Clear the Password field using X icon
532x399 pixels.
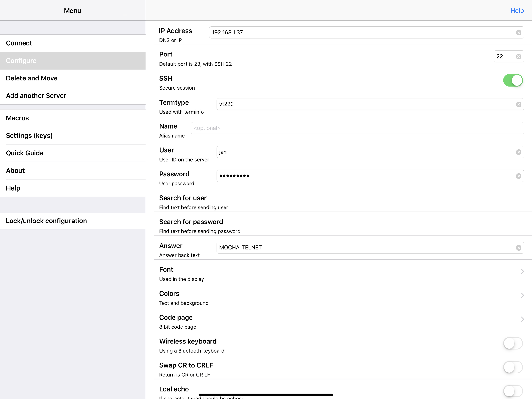pyautogui.click(x=518, y=176)
